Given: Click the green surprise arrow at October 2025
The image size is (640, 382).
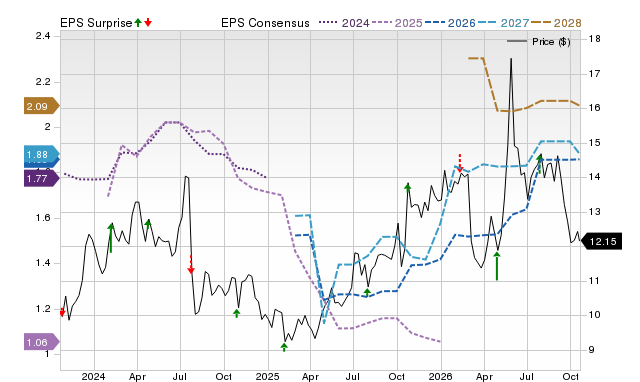Looking at the screenshot, I should (x=407, y=187).
